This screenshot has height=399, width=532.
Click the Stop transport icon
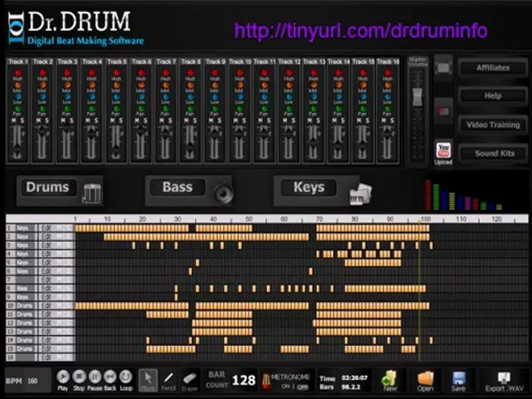click(x=79, y=377)
